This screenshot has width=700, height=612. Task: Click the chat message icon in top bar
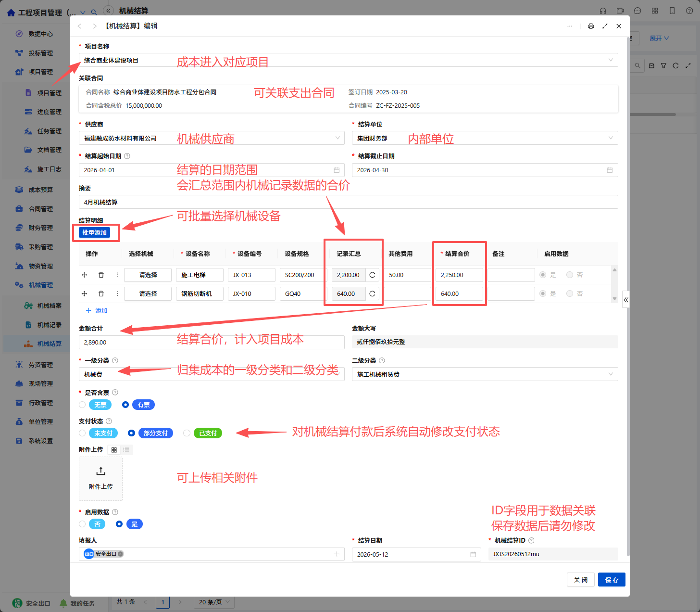click(x=637, y=11)
